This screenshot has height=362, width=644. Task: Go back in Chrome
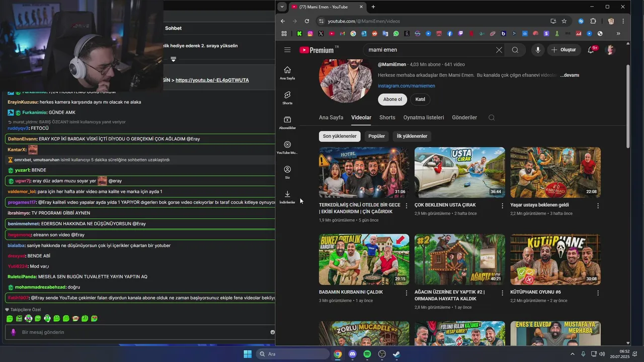[283, 21]
